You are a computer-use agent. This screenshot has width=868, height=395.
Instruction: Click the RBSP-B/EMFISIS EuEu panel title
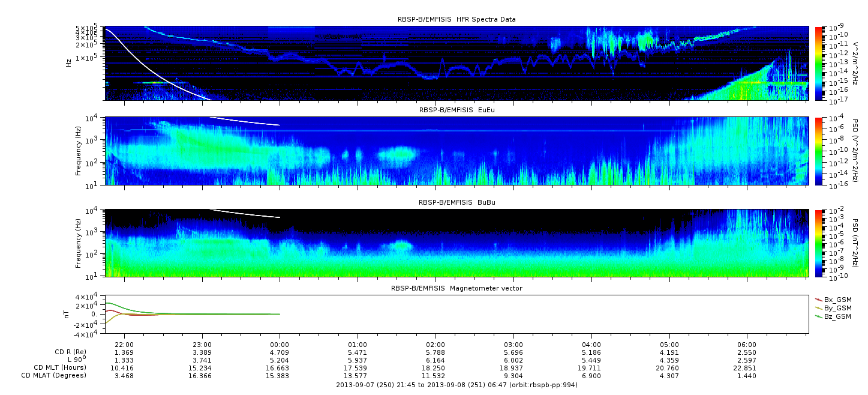click(x=456, y=110)
